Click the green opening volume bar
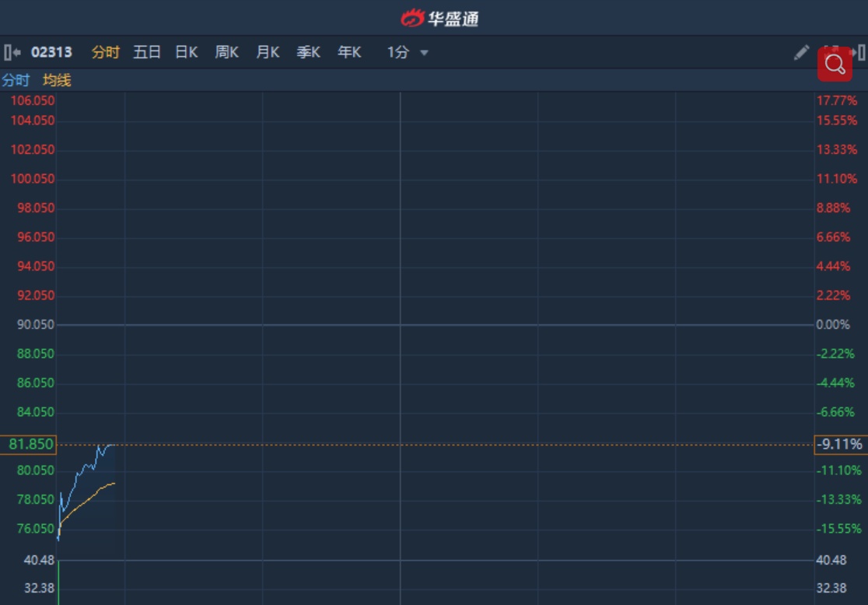 point(58,583)
